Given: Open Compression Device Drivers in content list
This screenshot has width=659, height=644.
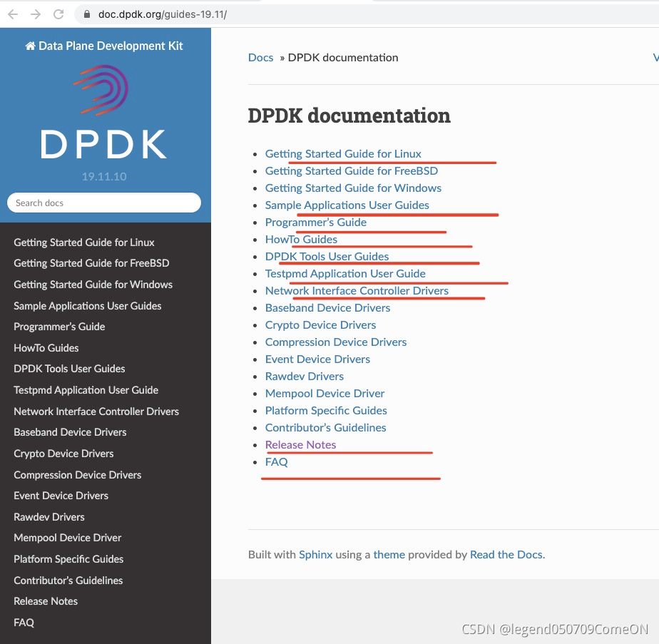Looking at the screenshot, I should (x=336, y=342).
